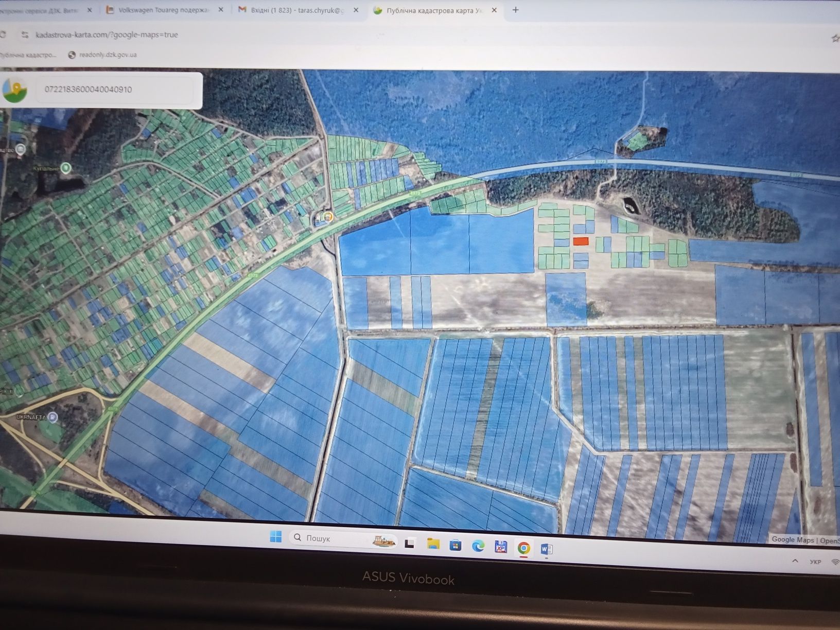Click the Chrome icon in the taskbar
This screenshot has height=630, width=840.
(523, 548)
